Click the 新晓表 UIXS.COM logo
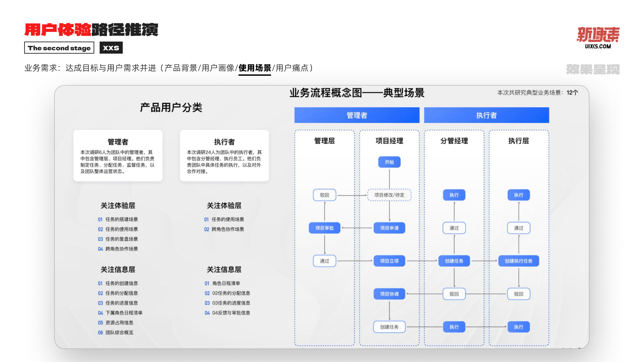The width and height of the screenshot is (644, 362). pos(598,38)
